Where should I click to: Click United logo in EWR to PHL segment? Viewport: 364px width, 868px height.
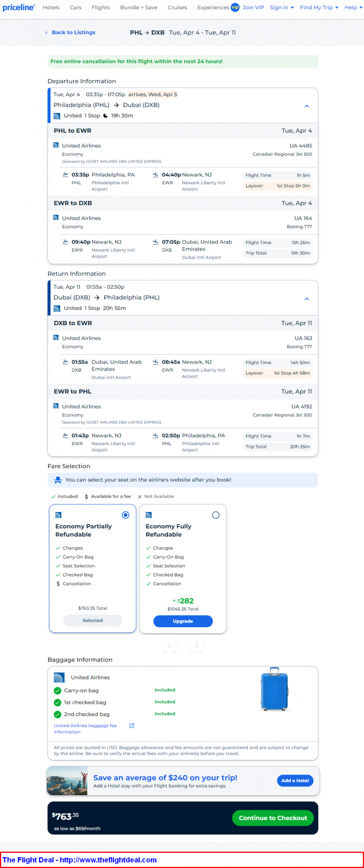(56, 407)
